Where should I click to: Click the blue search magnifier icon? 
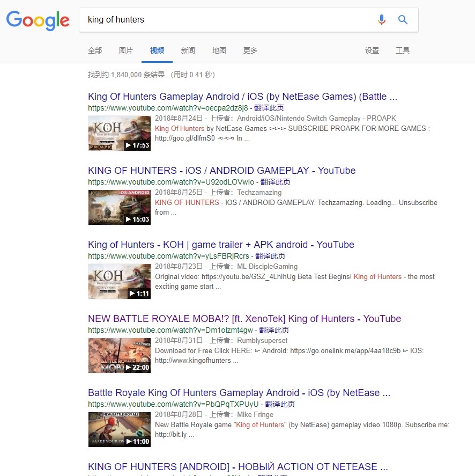[x=403, y=20]
